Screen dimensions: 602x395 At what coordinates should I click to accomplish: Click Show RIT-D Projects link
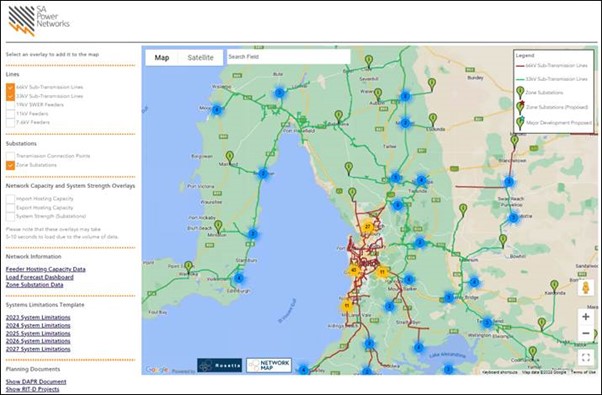tap(33, 389)
